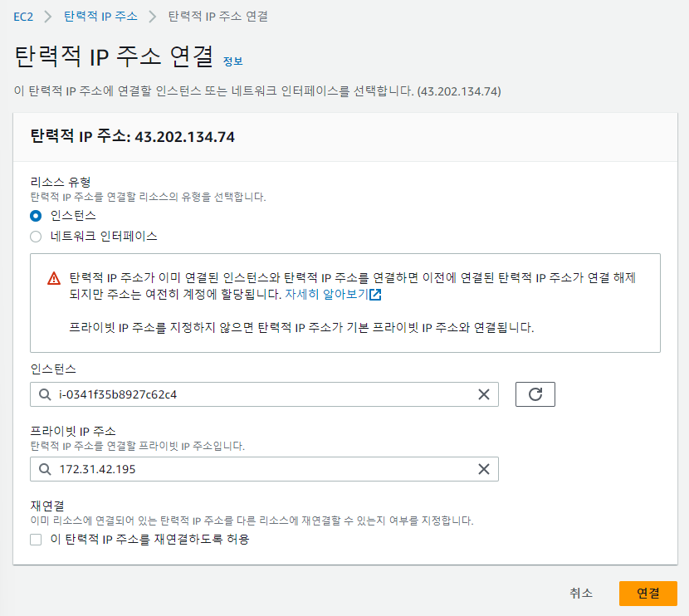Clear the instance ID field with X
Screen dimensions: 689x616
point(484,394)
